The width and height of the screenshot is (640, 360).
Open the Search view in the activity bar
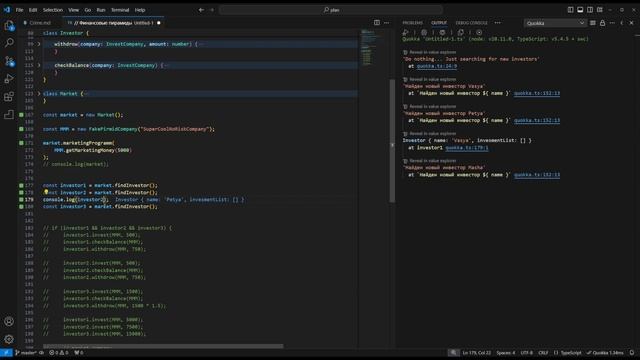tap(9, 43)
